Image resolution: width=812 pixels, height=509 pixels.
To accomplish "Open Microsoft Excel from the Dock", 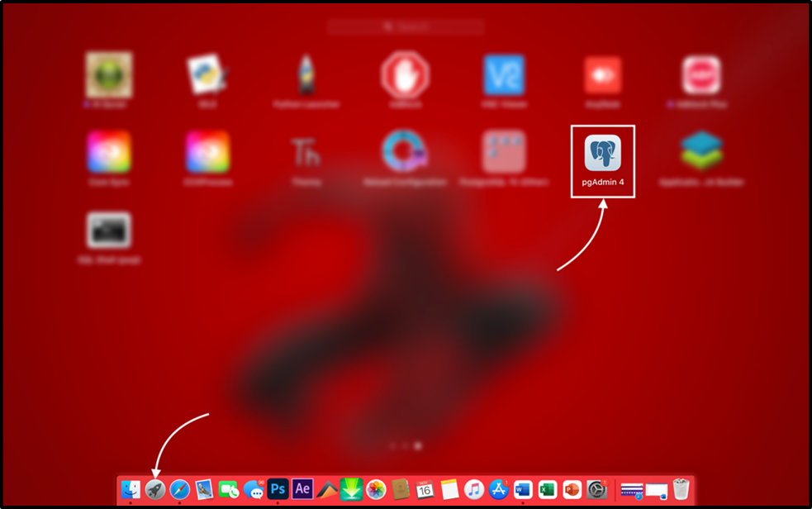I will pos(547,488).
